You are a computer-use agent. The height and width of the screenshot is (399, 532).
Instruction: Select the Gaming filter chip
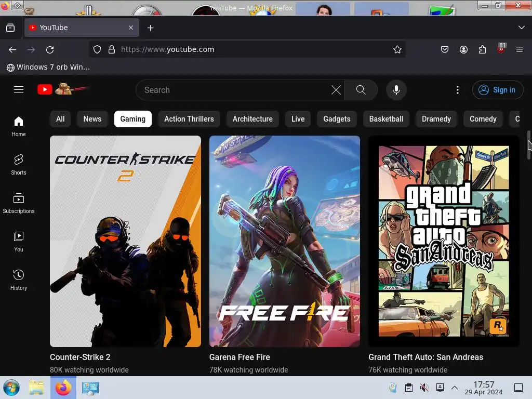click(x=132, y=119)
